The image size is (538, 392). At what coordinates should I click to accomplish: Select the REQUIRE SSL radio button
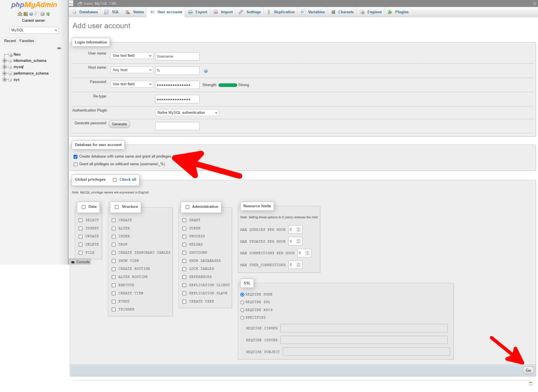(242, 302)
